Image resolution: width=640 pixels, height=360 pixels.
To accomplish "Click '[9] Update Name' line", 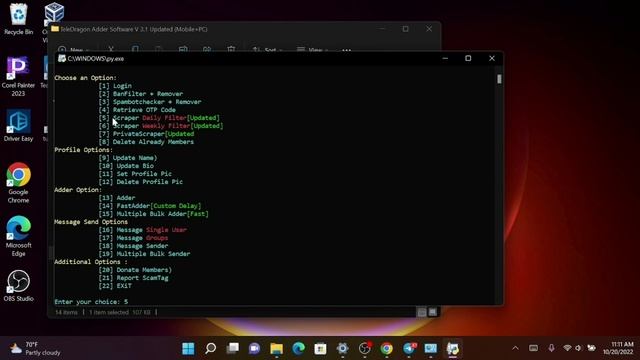I will click(x=128, y=158).
